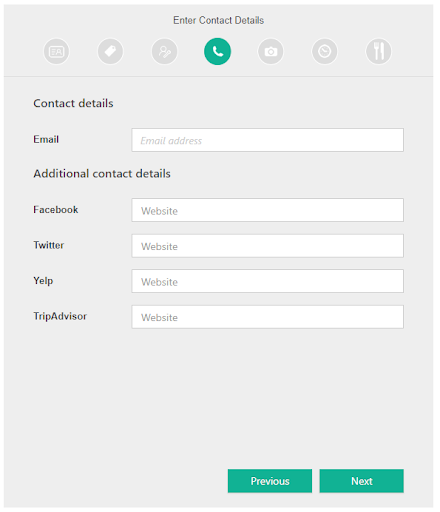Go to the business card step icon
The height and width of the screenshot is (512, 440).
[x=56, y=51]
